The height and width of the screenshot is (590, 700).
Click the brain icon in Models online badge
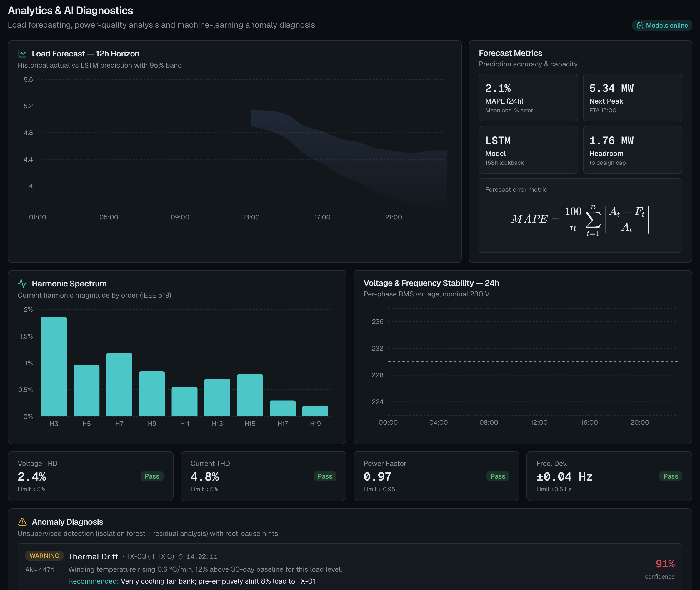tap(640, 25)
